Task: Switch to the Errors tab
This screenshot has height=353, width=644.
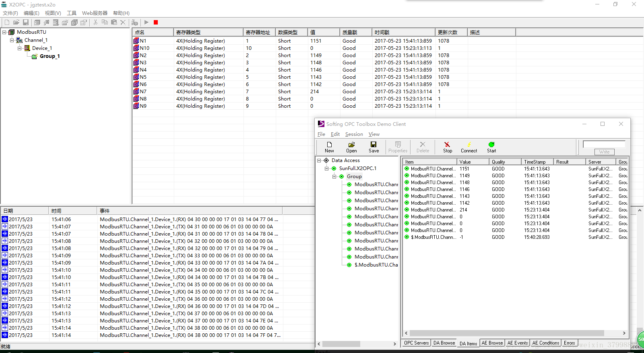Action: tap(569, 343)
